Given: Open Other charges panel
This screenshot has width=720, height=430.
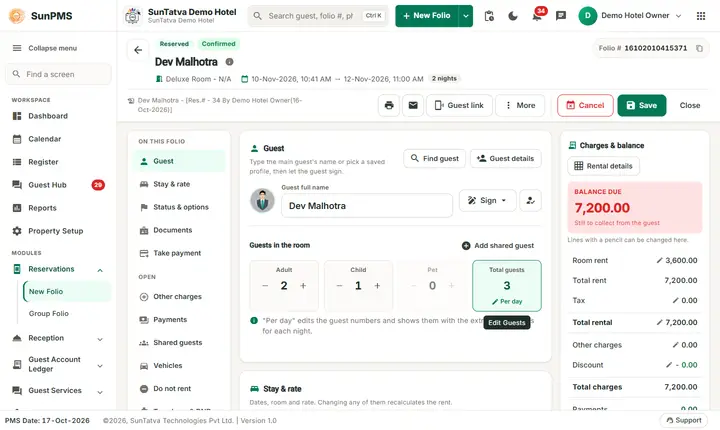Looking at the screenshot, I should 180,297.
